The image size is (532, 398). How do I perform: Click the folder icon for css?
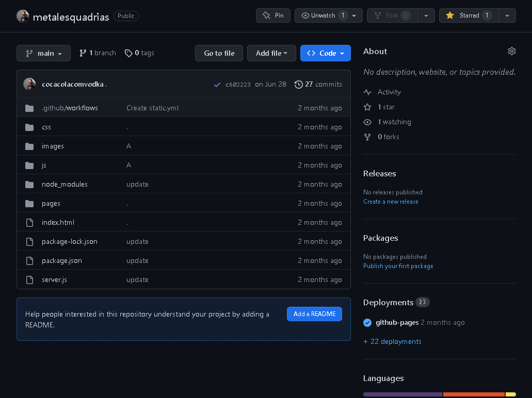pos(29,127)
